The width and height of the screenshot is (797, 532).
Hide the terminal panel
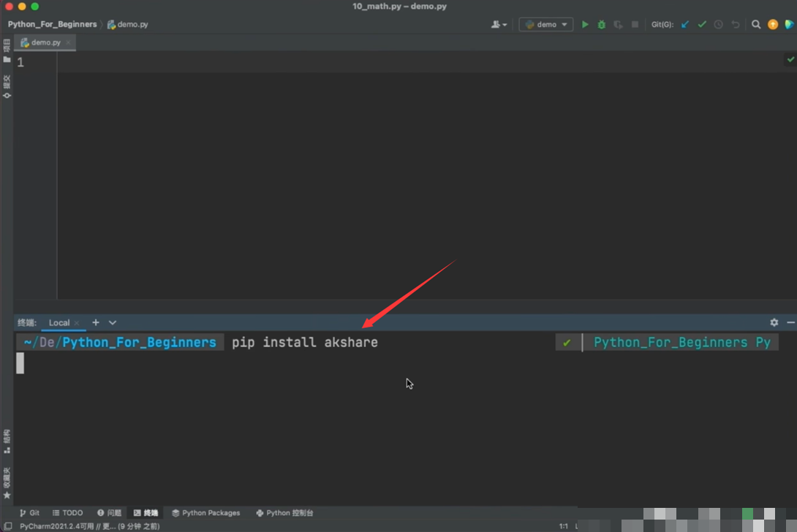[x=791, y=323]
